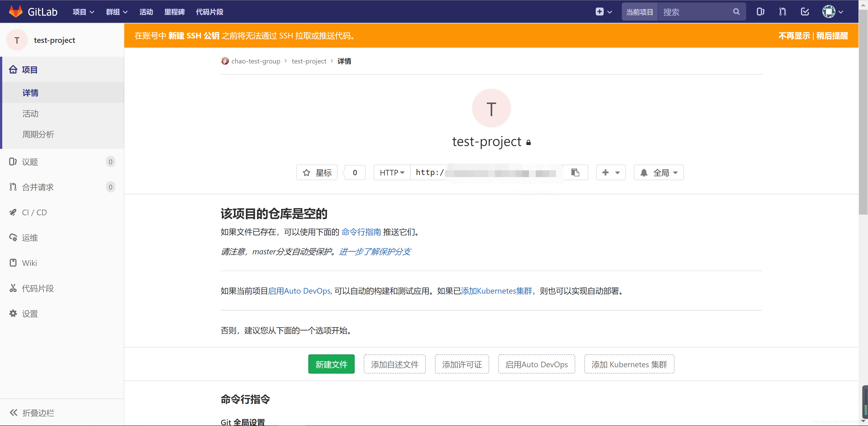
Task: Click the 添加自述文件 button
Action: point(395,364)
